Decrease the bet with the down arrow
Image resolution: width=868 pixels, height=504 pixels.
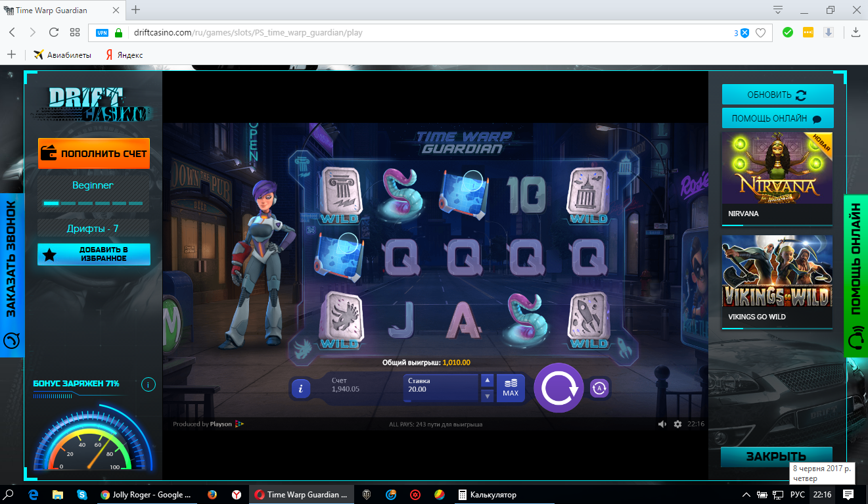coord(487,396)
